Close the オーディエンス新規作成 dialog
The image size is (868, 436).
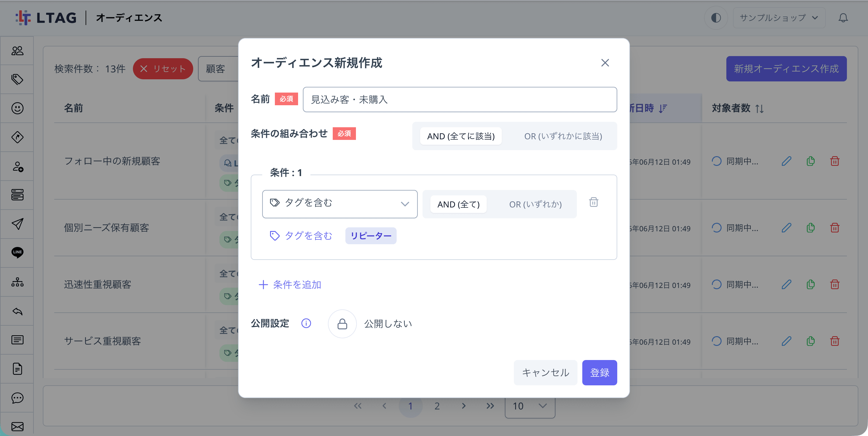point(605,63)
